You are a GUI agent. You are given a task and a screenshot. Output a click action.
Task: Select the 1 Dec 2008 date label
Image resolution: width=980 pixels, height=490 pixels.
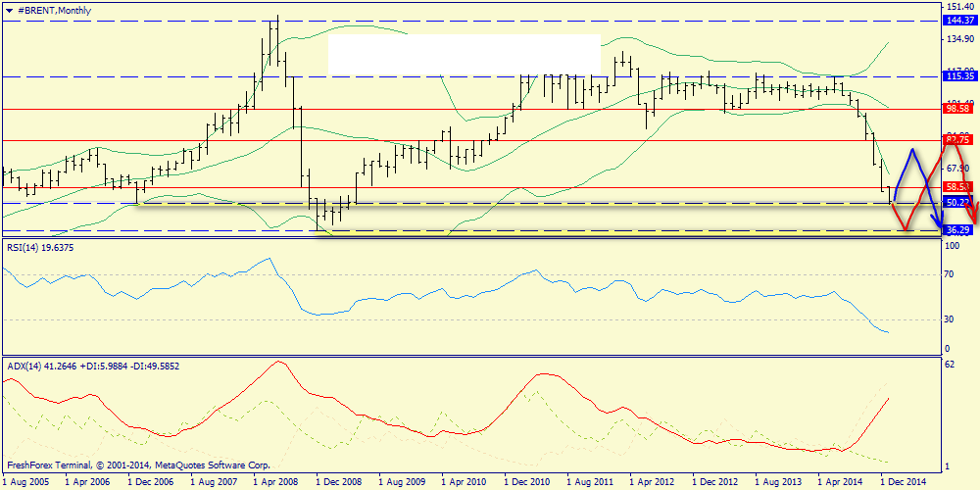click(x=339, y=482)
